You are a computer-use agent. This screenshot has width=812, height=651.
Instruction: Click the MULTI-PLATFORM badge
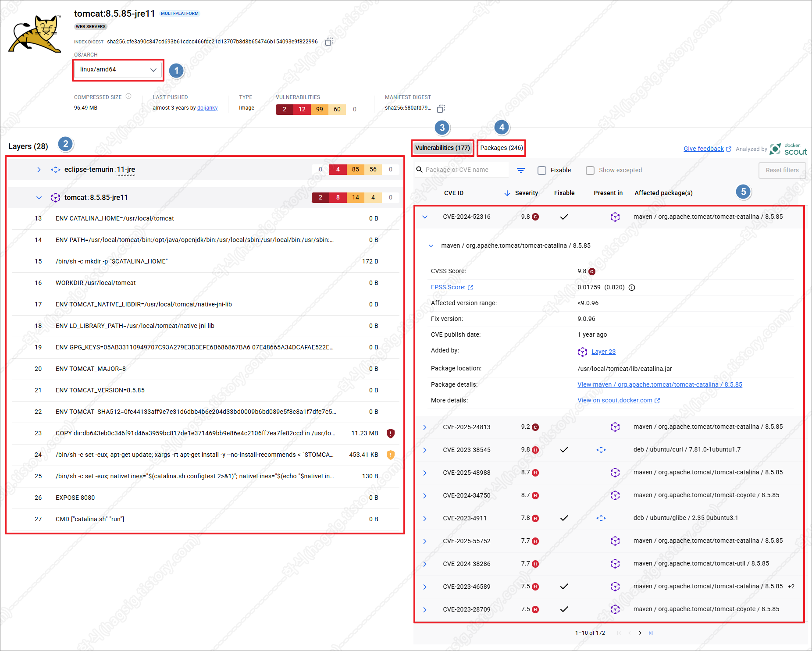(x=179, y=14)
